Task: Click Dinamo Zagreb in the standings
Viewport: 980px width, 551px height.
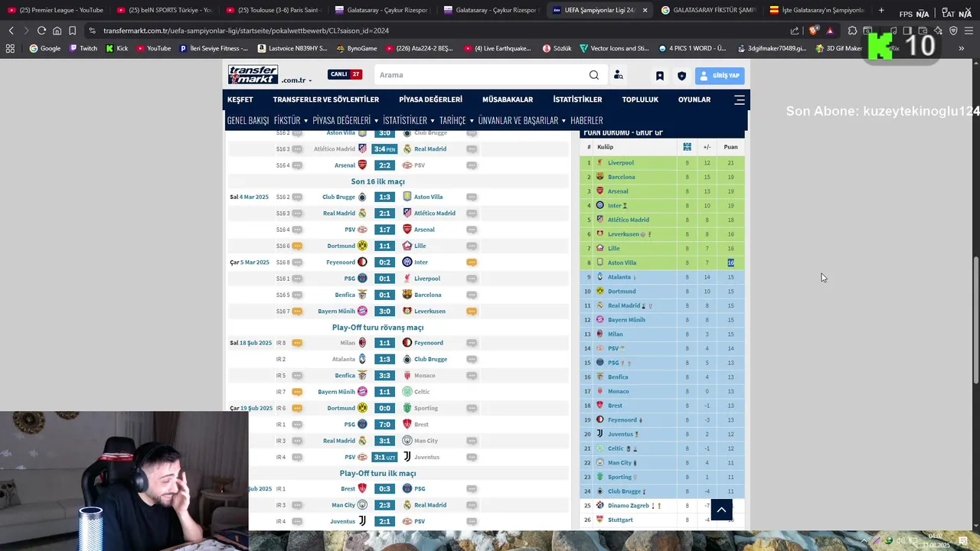Action: tap(629, 506)
